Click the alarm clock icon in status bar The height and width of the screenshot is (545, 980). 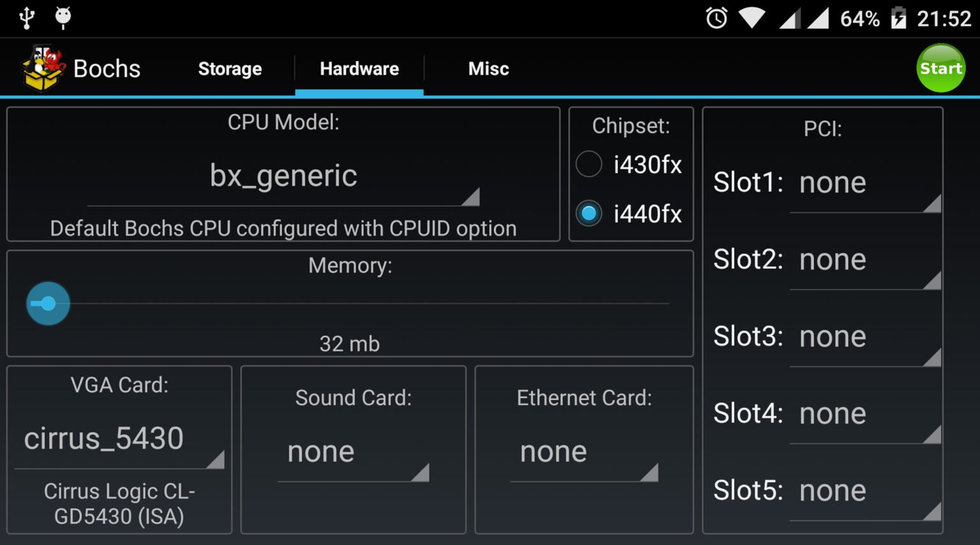click(x=716, y=18)
